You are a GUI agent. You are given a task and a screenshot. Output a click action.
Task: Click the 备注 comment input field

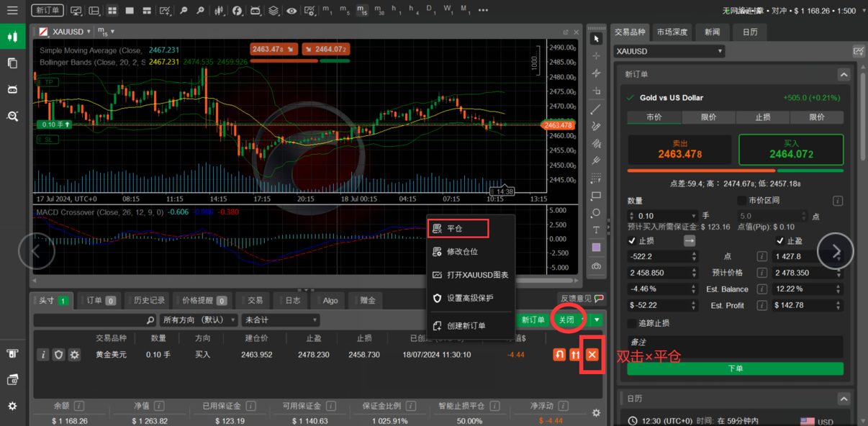pos(735,346)
